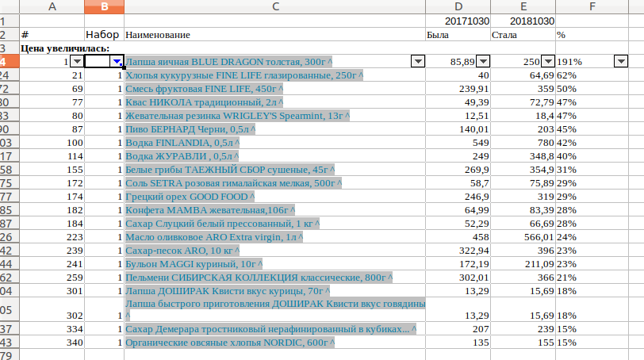Open link Хлопья кукурузные FINE LIFE глазированные
The width and height of the screenshot is (644, 360).
pos(244,75)
